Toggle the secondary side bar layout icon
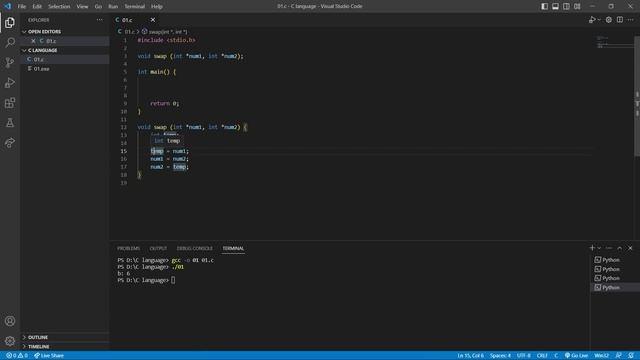 pyautogui.click(x=566, y=6)
